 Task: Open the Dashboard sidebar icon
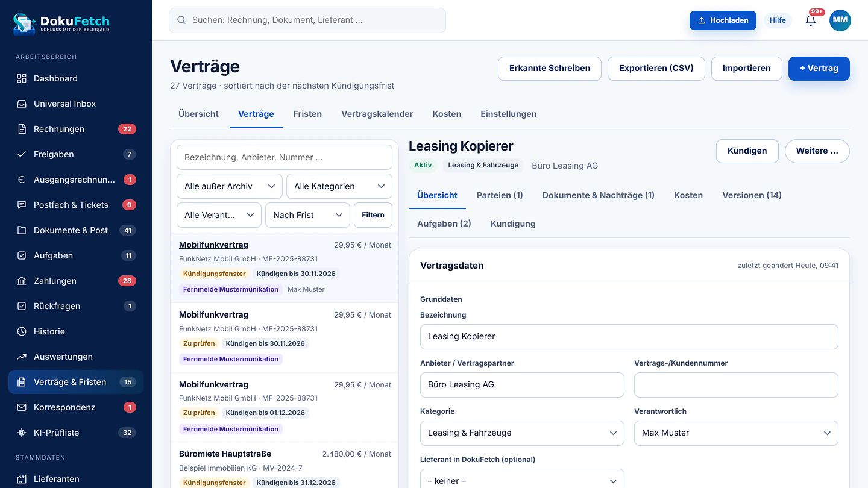(22, 78)
